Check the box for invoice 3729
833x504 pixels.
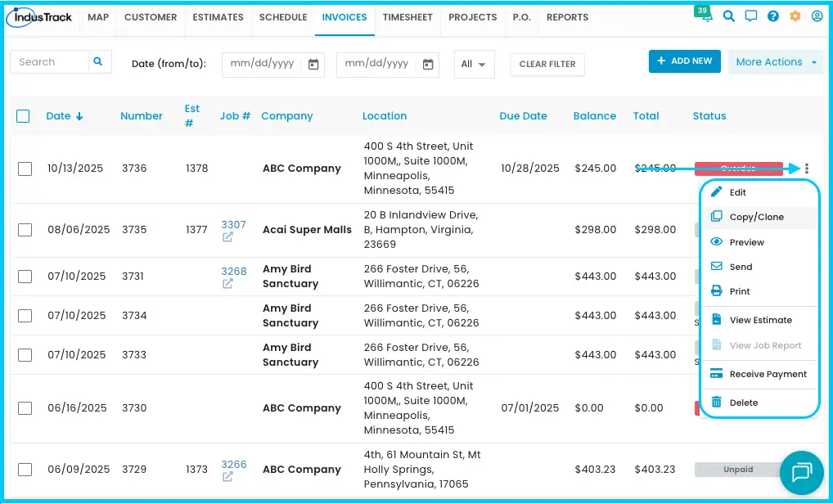25,470
